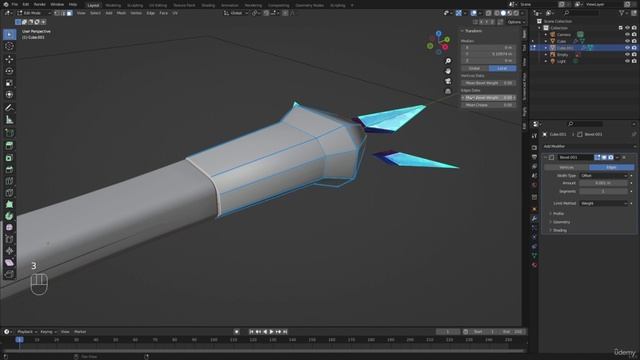Expand the Empty item in outliner
This screenshot has height=360, width=640.
point(546,54)
